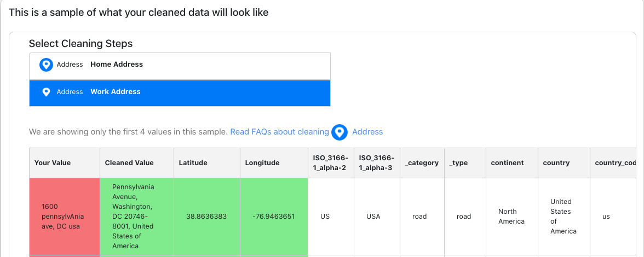Open Read FAQs about cleaning link
The height and width of the screenshot is (257, 644).
(x=279, y=132)
